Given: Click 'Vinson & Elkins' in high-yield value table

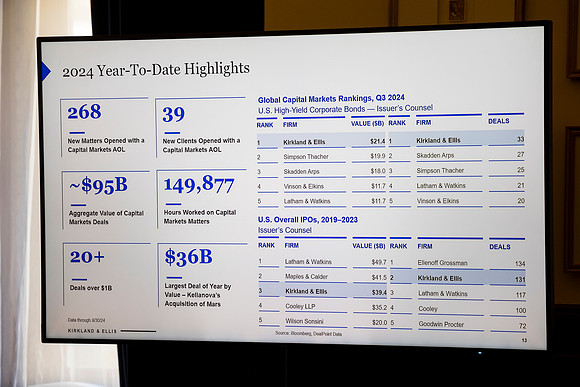Looking at the screenshot, I should pyautogui.click(x=304, y=186).
